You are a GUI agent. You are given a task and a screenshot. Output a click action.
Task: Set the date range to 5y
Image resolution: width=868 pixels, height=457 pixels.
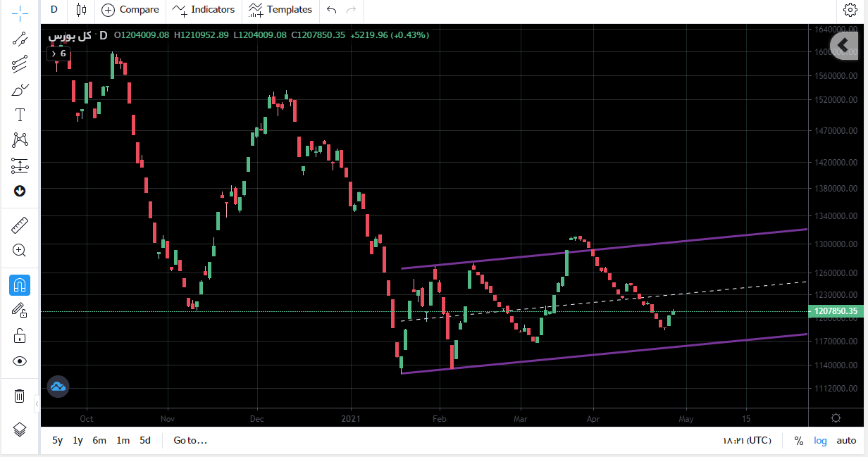coord(58,441)
